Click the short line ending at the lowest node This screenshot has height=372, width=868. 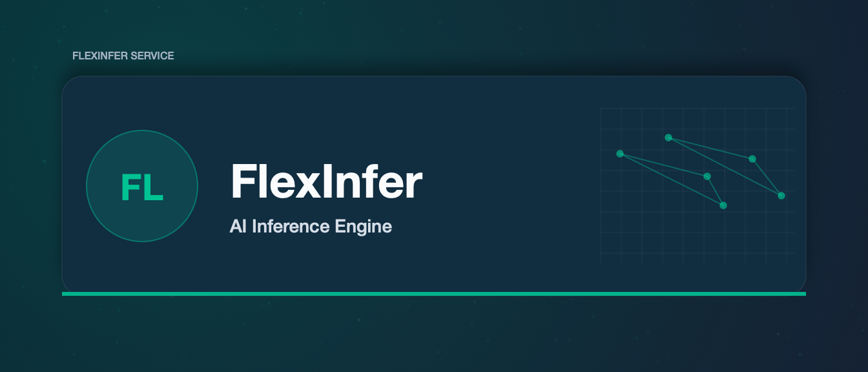tap(716, 191)
